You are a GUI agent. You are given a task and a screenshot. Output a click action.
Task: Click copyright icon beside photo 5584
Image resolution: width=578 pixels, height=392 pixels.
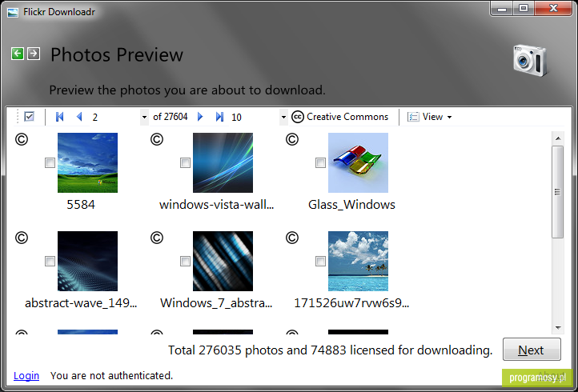pos(22,140)
